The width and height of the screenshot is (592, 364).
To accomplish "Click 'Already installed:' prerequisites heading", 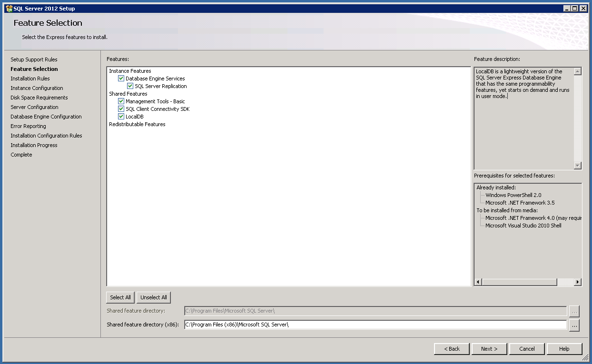I will [496, 187].
